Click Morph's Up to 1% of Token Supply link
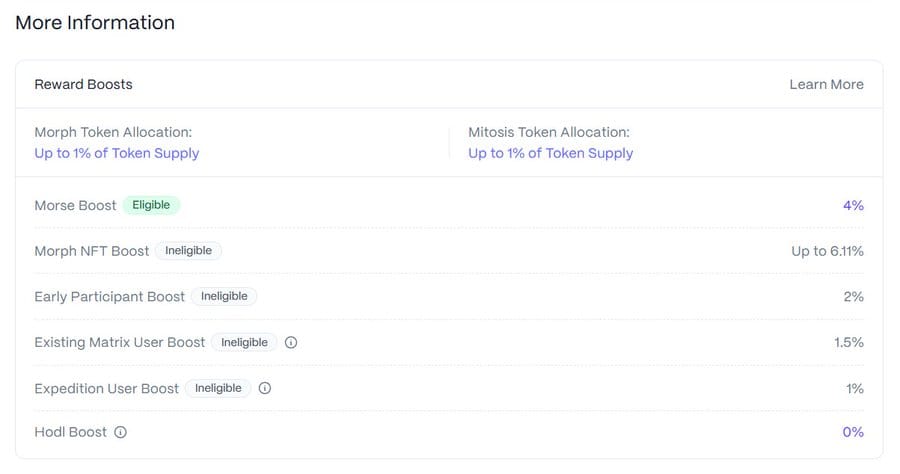The image size is (900, 474). [x=117, y=153]
